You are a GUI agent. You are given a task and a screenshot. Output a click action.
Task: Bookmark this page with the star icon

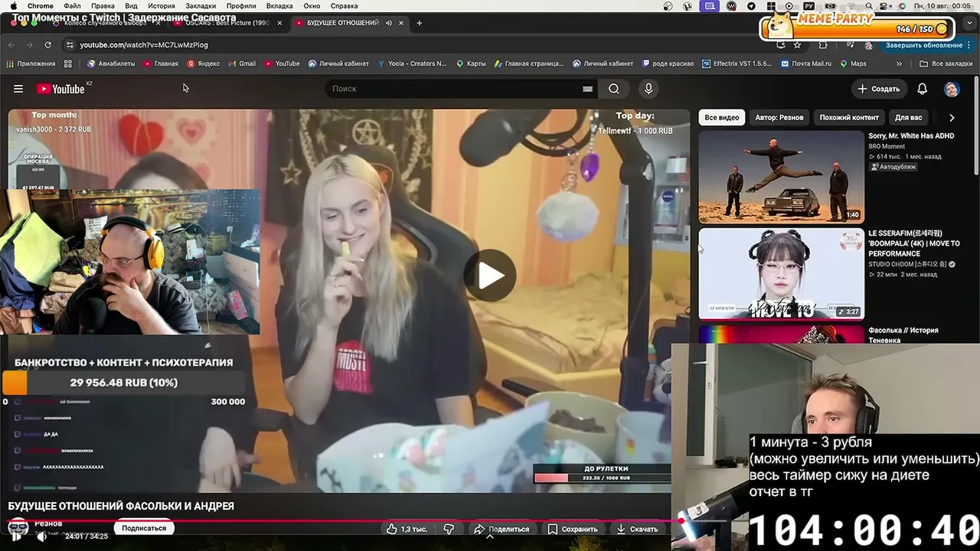tap(797, 45)
